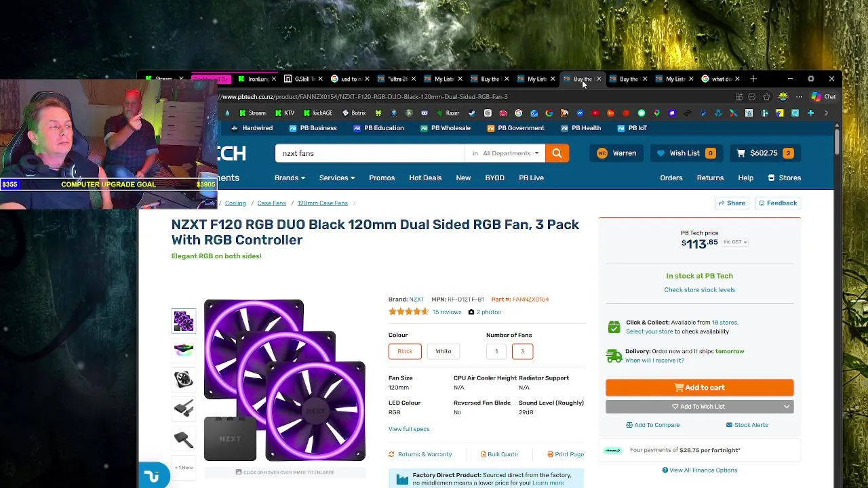The width and height of the screenshot is (868, 488).
Task: Open the Hot Deals menu item
Action: tap(425, 178)
